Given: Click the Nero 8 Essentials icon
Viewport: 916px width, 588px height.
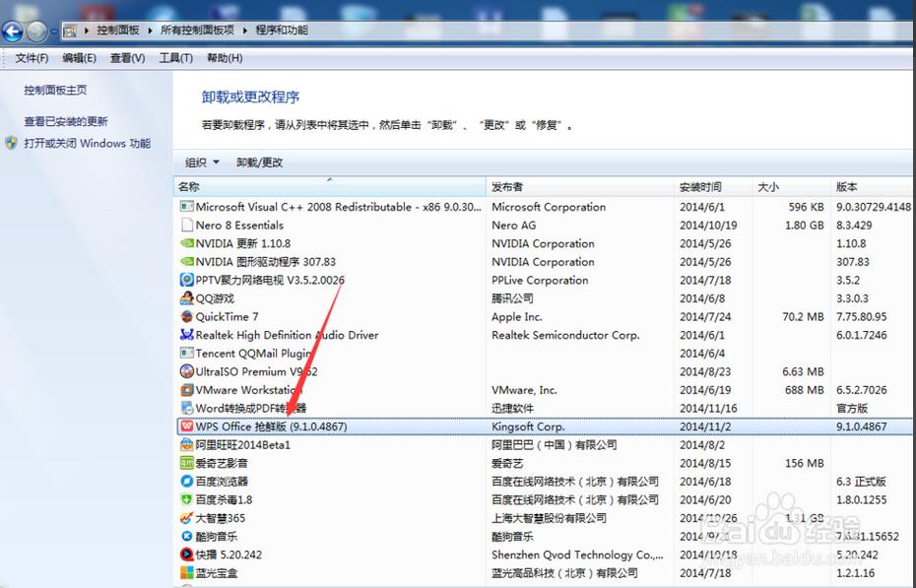Looking at the screenshot, I should 186,225.
